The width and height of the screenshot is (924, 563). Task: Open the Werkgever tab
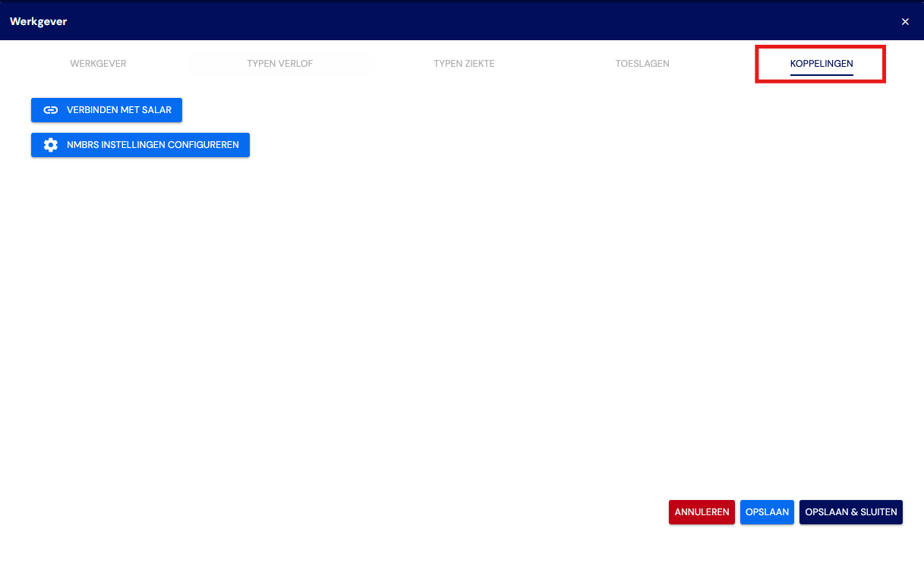(98, 64)
